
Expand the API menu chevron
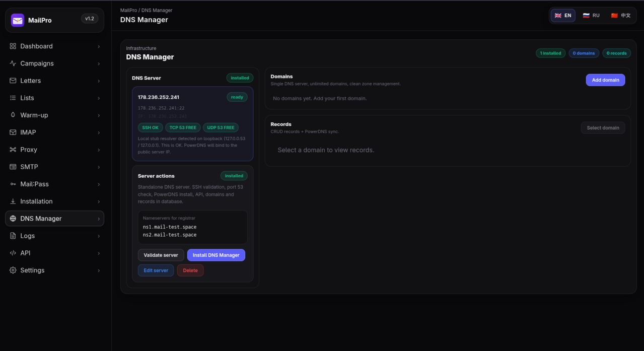[99, 253]
